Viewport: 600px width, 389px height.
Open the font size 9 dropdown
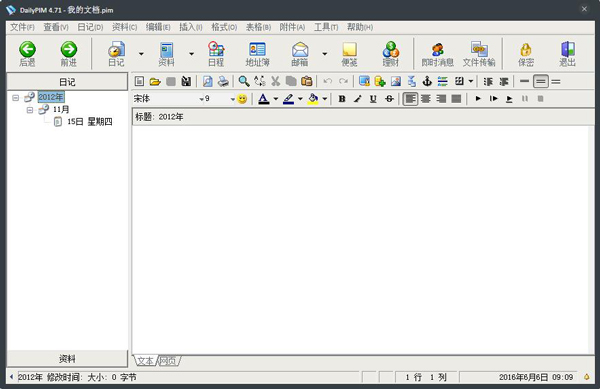click(232, 99)
